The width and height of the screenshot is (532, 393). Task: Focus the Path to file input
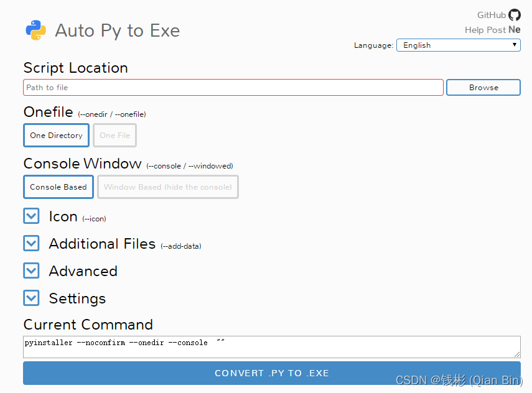[233, 88]
